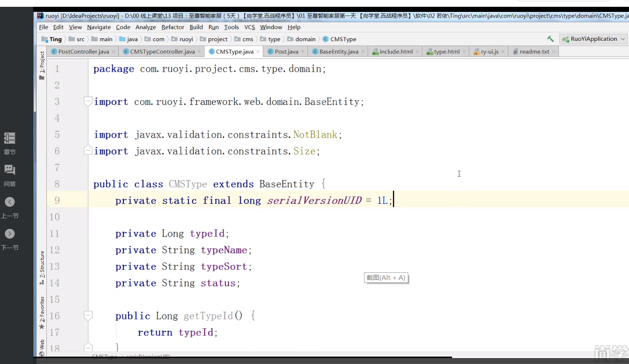Click the NotBlank import class name
The width and height of the screenshot is (629, 364).
click(x=315, y=135)
